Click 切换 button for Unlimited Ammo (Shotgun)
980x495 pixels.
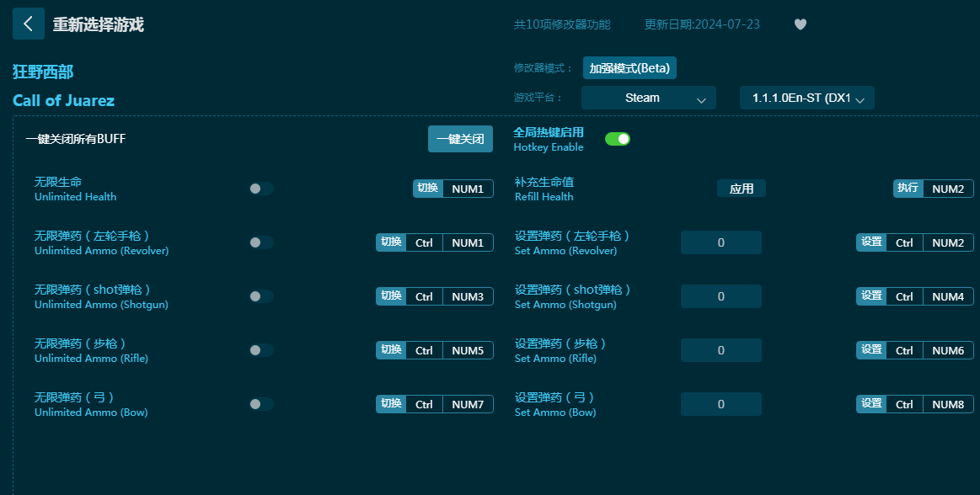(x=391, y=296)
